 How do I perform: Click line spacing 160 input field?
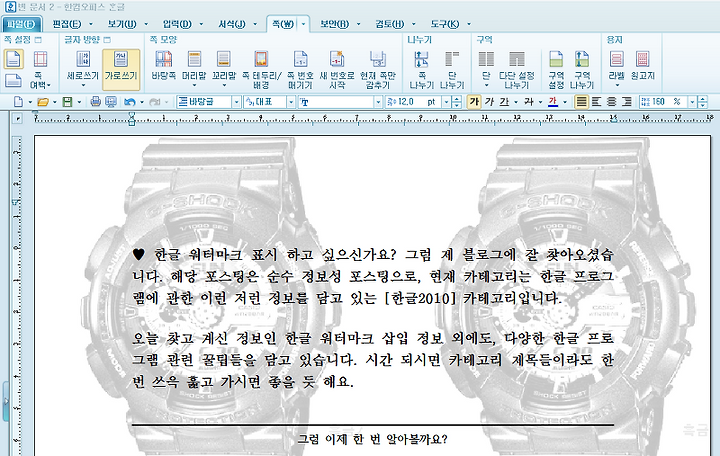click(x=664, y=101)
